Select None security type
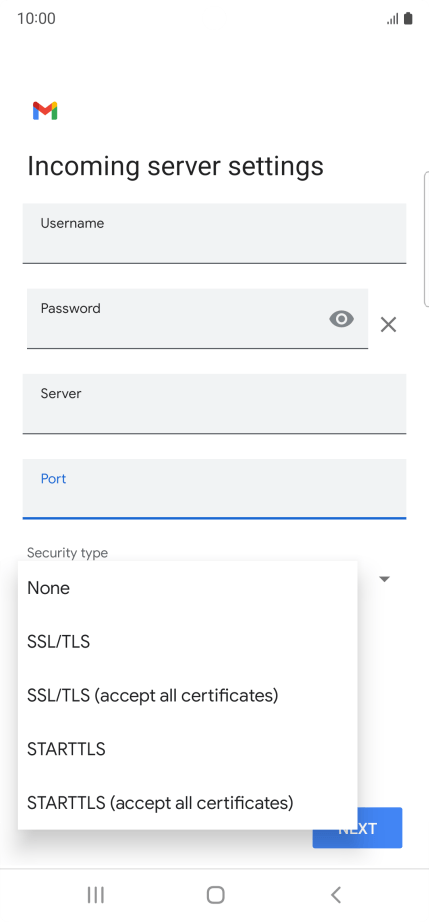 (x=187, y=588)
